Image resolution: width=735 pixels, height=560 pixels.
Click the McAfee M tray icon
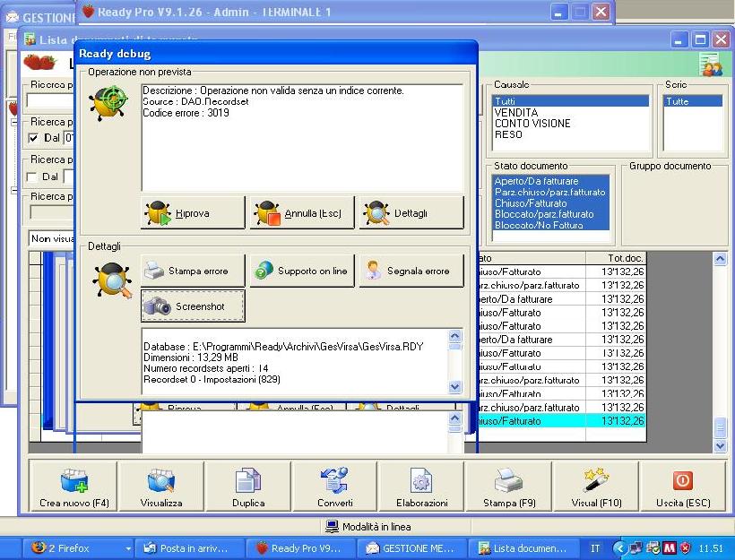pyautogui.click(x=669, y=547)
